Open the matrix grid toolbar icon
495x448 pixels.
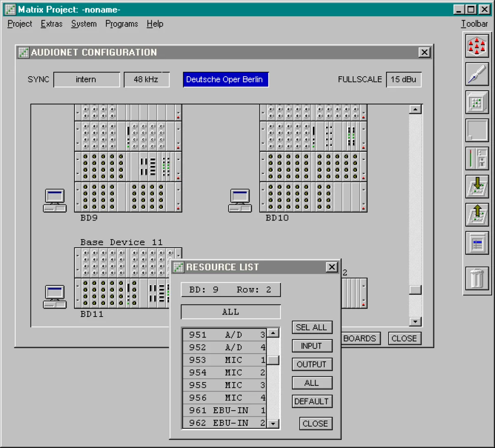(477, 102)
